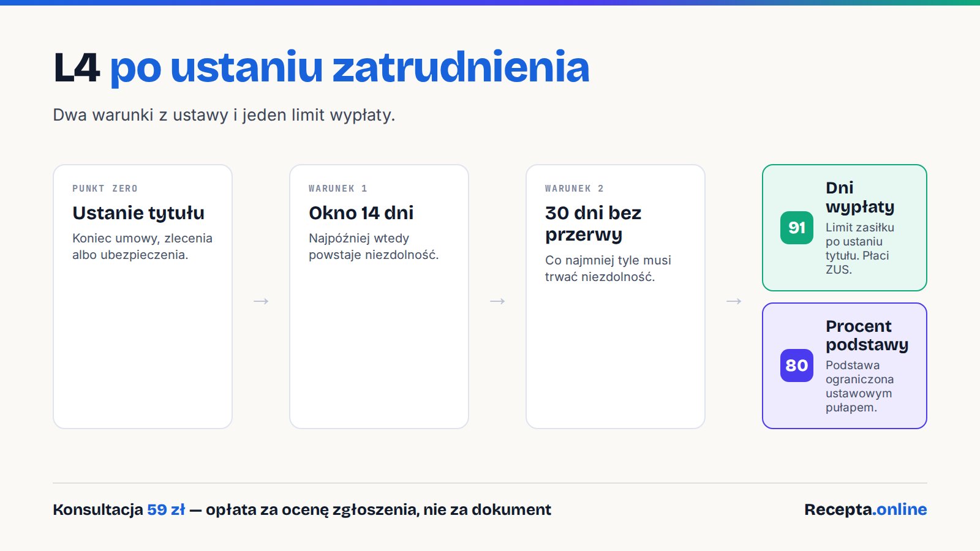Click subtitle 'Dwa warunki z ustawy i jeden limit wypłaty.'
Screen dimensions: 980x551
[x=224, y=115]
